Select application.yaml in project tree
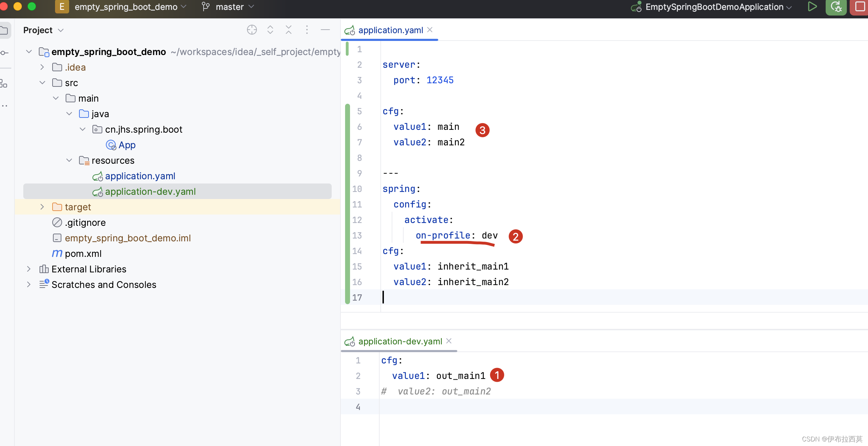 [140, 176]
